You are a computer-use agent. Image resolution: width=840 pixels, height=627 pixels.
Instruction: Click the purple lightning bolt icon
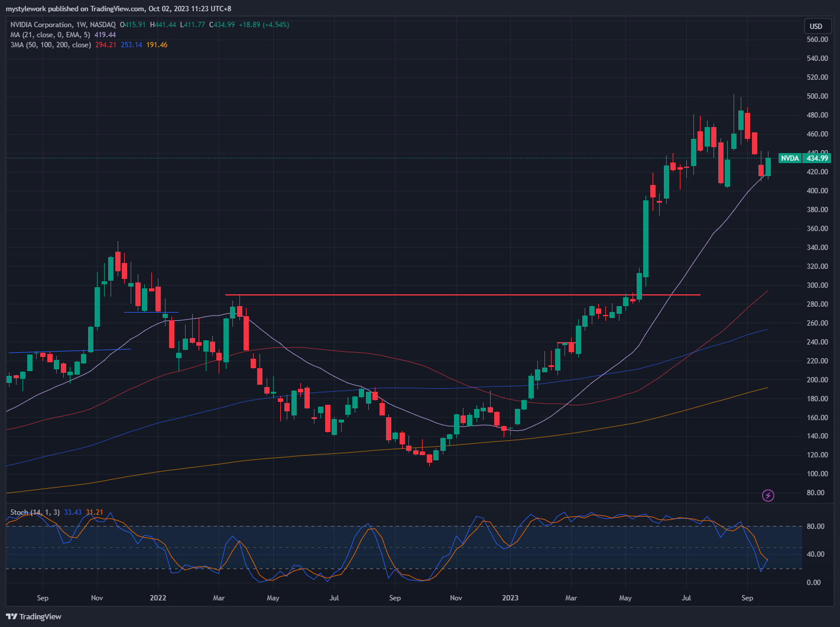pos(768,495)
